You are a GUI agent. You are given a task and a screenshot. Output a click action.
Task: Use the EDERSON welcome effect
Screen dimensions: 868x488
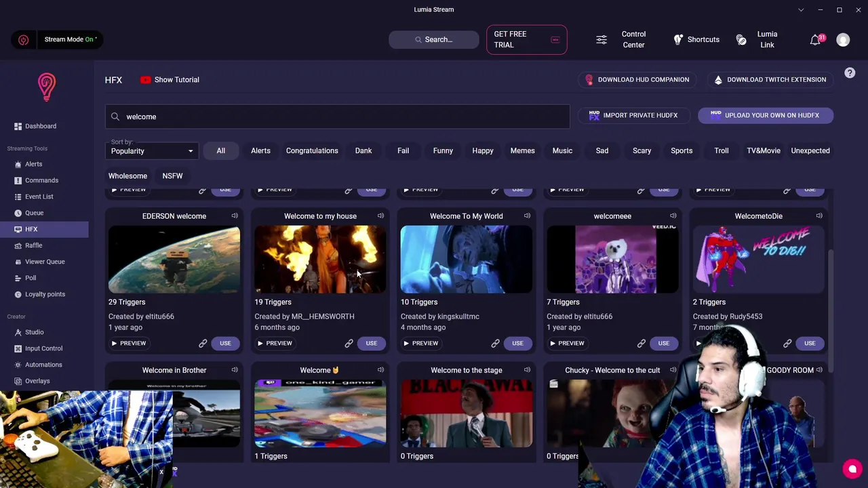tap(225, 344)
